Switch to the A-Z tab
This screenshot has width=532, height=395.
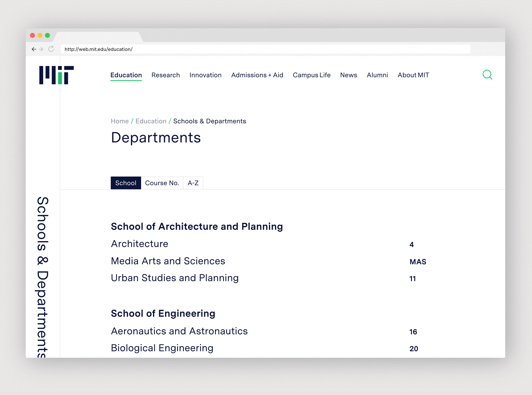click(x=193, y=183)
